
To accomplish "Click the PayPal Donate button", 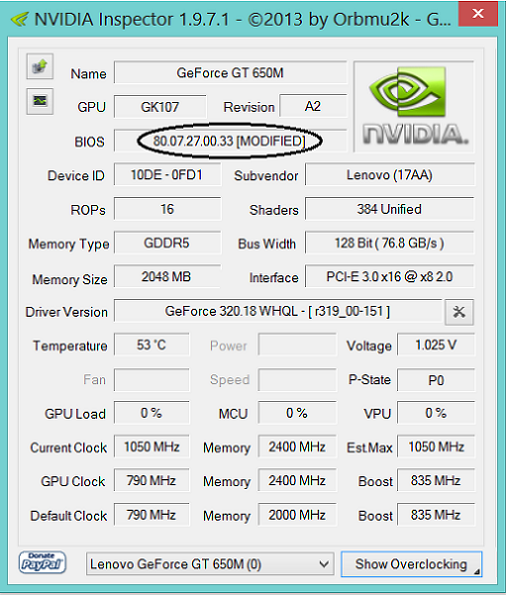I will [x=42, y=562].
